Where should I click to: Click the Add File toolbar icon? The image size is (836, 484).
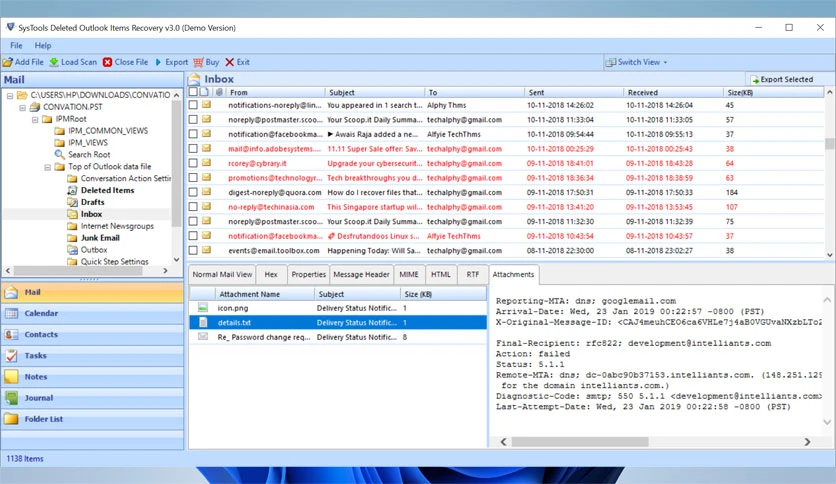click(7, 62)
